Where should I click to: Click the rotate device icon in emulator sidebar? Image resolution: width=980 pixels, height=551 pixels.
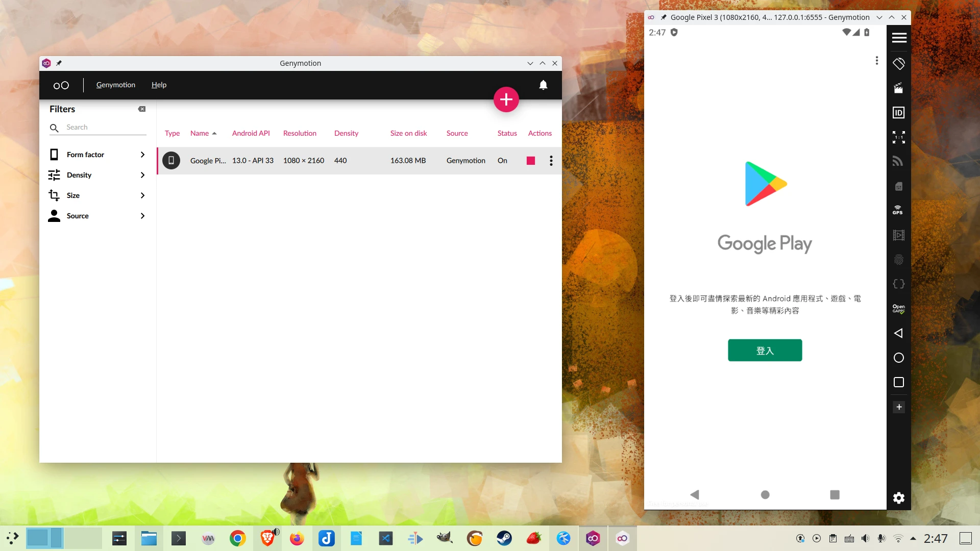[x=898, y=64]
